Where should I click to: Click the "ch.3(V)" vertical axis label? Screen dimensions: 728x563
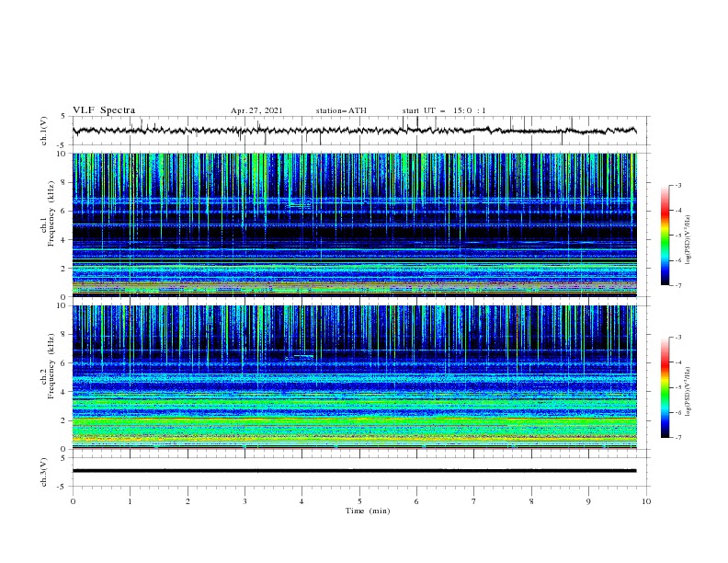click(44, 472)
